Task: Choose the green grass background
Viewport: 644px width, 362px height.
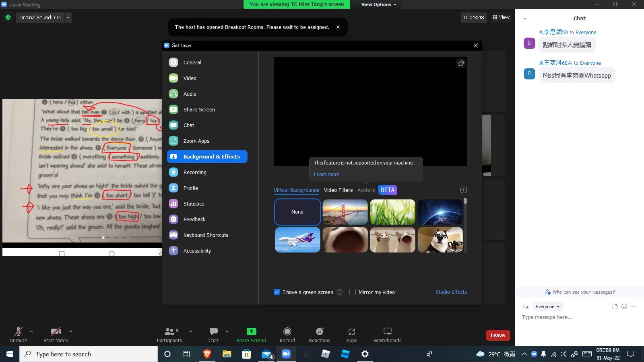Action: [x=392, y=212]
